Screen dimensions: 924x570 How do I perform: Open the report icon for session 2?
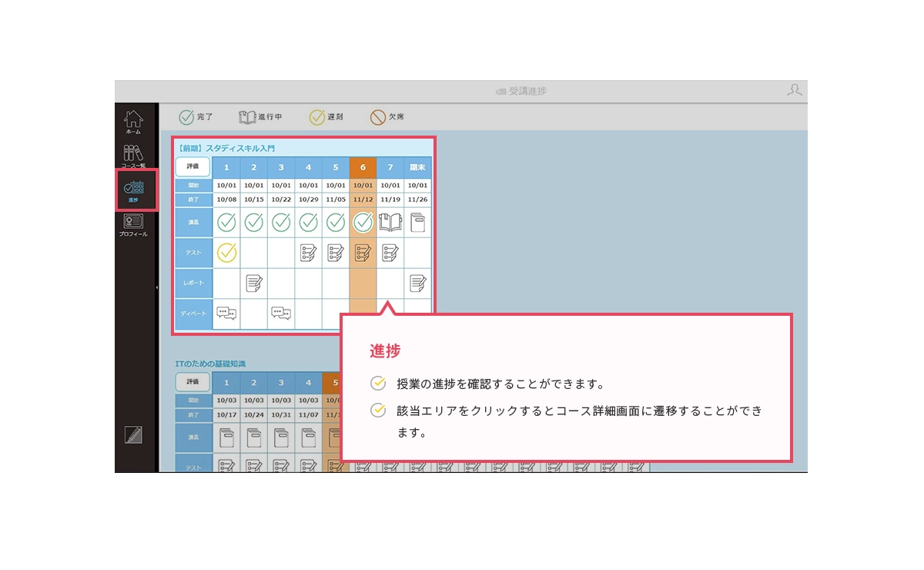pyautogui.click(x=253, y=283)
